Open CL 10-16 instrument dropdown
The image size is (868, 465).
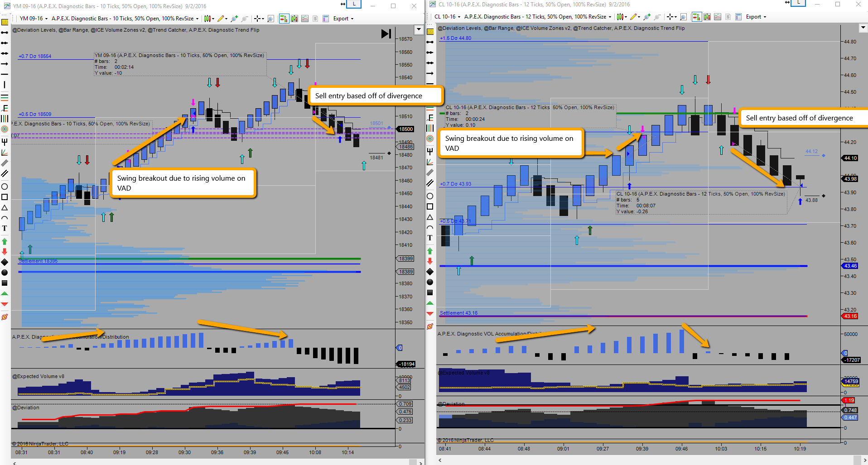pos(447,17)
